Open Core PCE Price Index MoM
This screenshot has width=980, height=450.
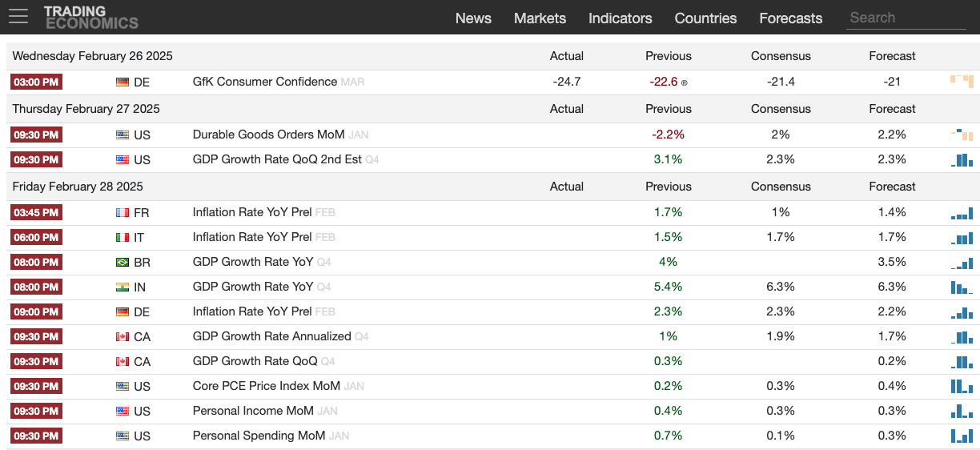266,386
